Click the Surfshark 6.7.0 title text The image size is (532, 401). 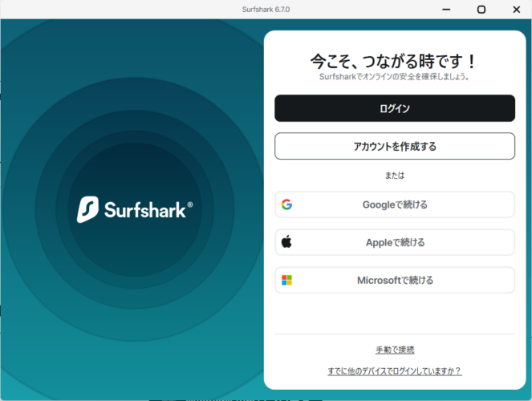point(266,10)
